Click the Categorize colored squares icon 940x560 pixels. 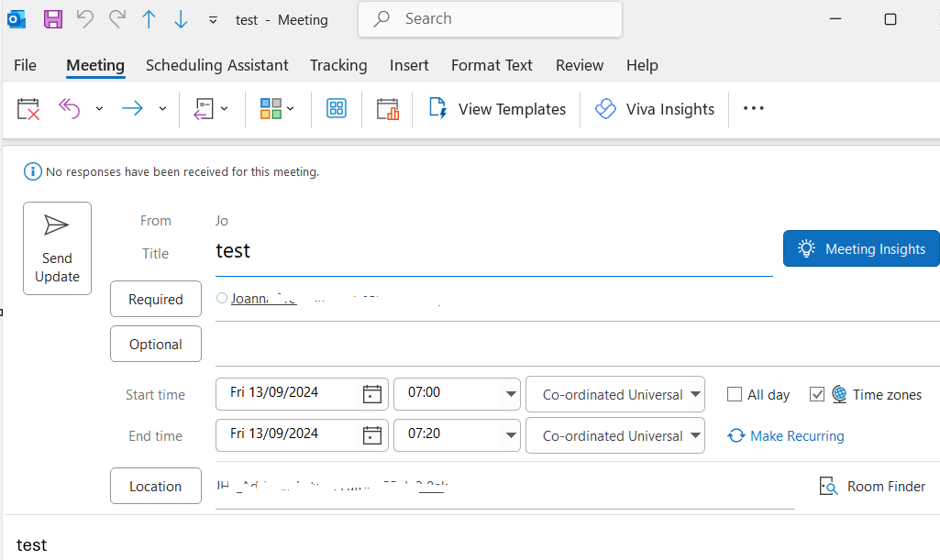click(x=271, y=108)
